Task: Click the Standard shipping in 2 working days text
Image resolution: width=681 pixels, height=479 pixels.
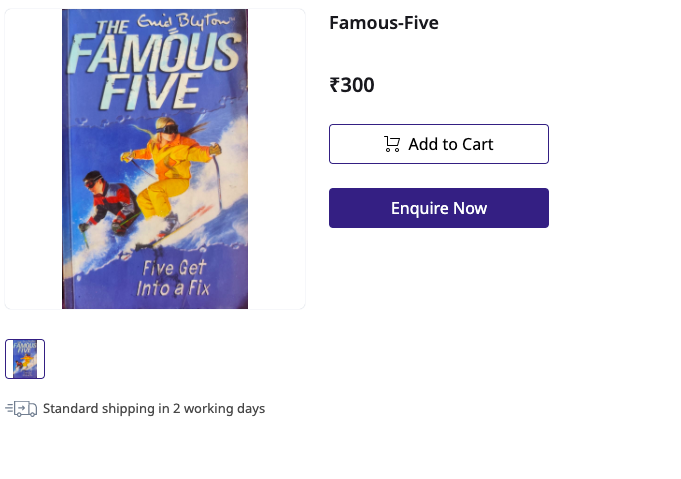Action: point(154,409)
